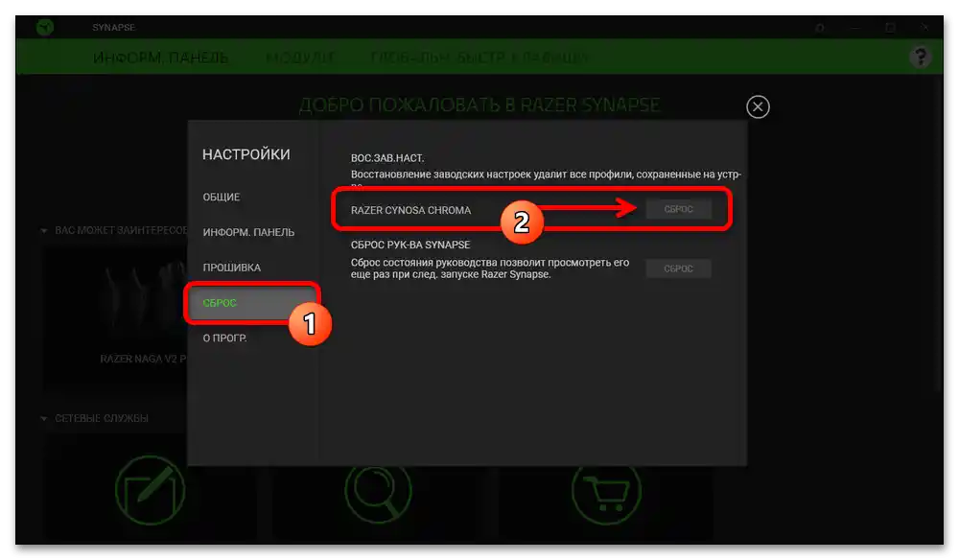Click the ВОС.ЗАВ.НАСТ. heading
The width and height of the screenshot is (959, 560).
(387, 157)
